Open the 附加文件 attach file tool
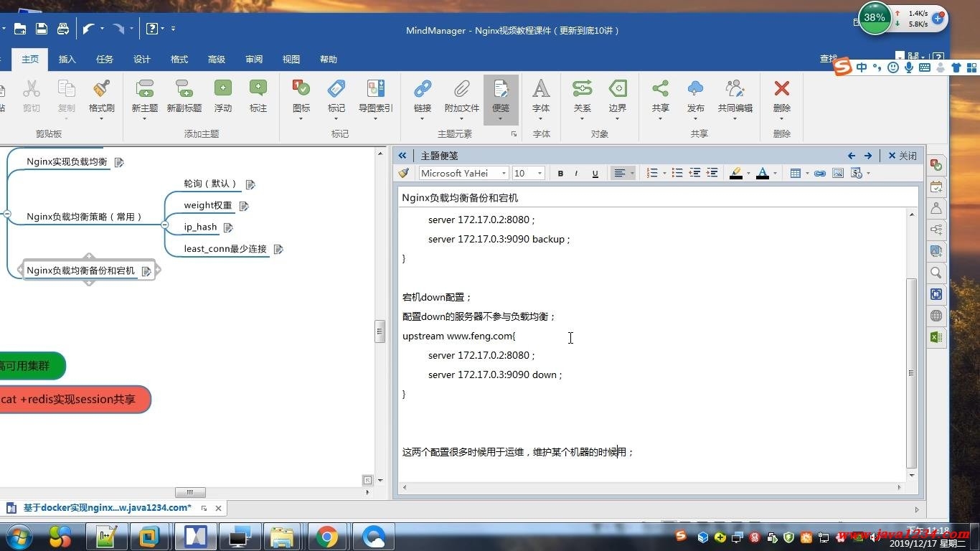The height and width of the screenshot is (551, 980). 461,90
